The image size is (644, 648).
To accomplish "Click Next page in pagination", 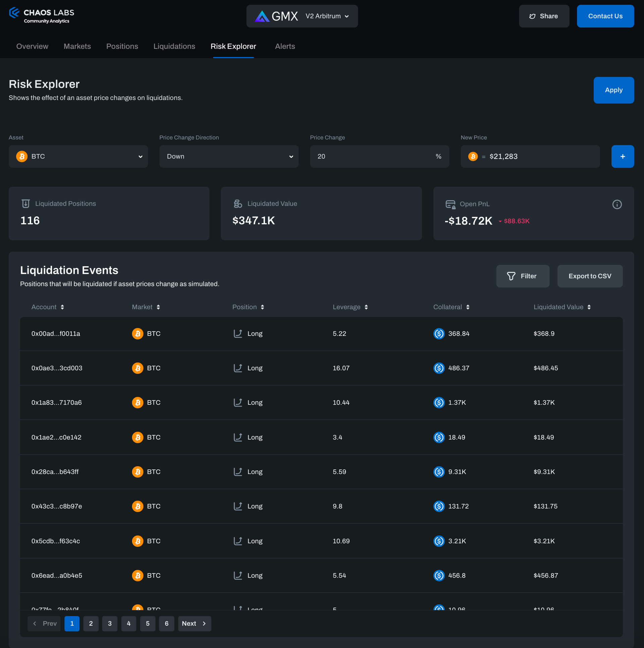I will tap(194, 623).
